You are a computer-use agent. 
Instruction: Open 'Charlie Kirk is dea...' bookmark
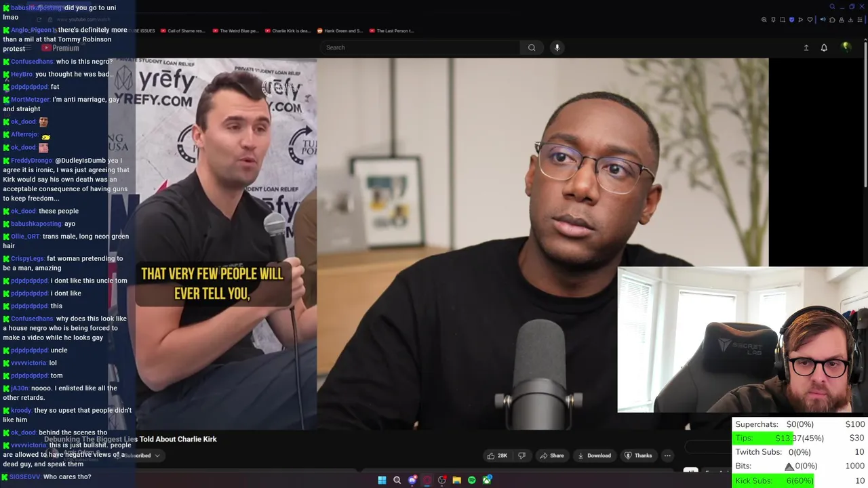288,30
